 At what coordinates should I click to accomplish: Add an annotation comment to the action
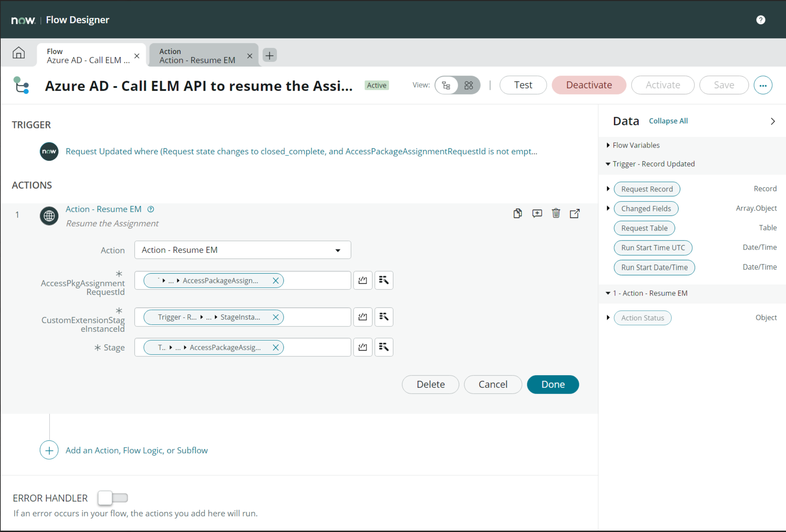(537, 213)
